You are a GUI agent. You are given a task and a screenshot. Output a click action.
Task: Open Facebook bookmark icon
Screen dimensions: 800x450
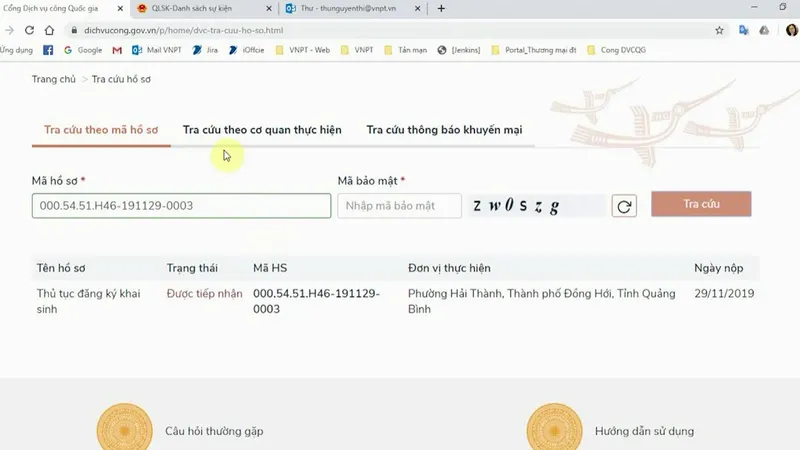pos(48,50)
